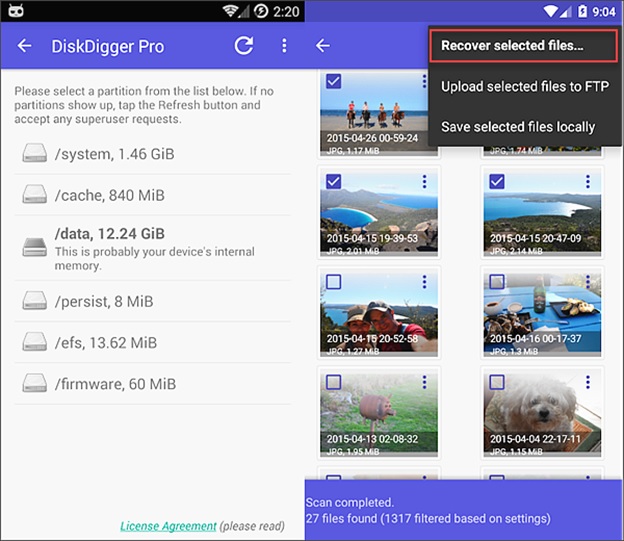This screenshot has width=624, height=541.
Task: Open the License Agreement link
Action: [168, 526]
